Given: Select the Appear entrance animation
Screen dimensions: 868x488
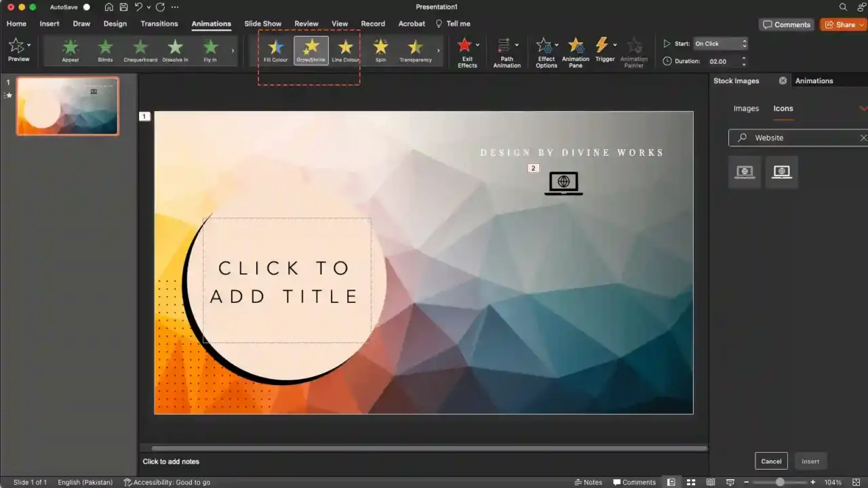Looking at the screenshot, I should pos(71,47).
